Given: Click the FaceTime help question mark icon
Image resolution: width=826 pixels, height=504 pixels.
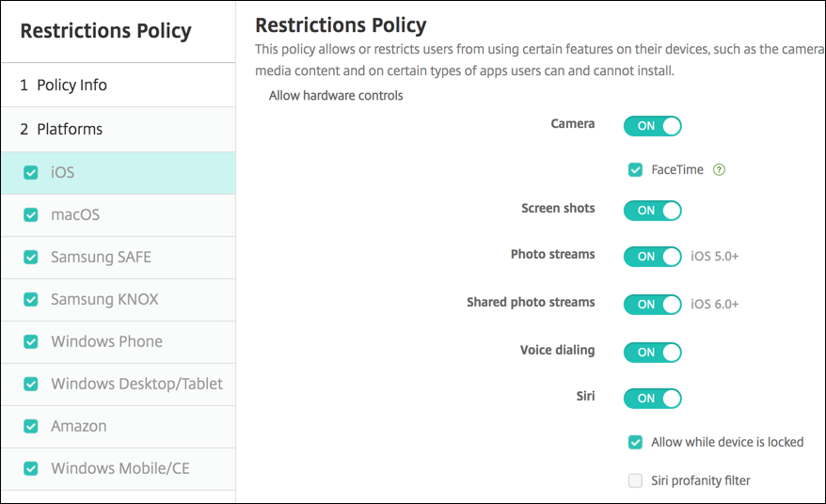Looking at the screenshot, I should pyautogui.click(x=720, y=170).
